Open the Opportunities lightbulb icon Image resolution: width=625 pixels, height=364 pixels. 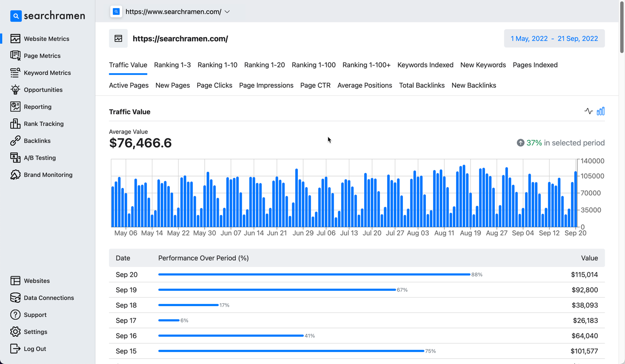15,90
